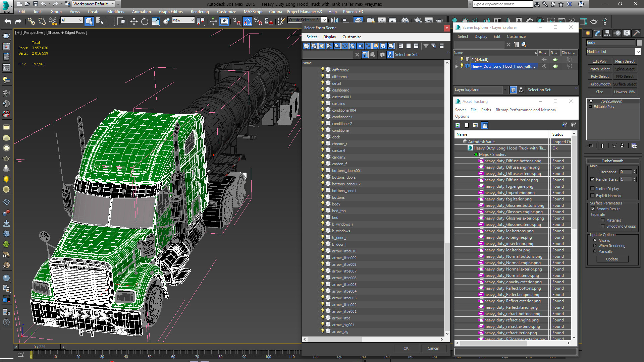Click Cancel in Select From Scene
Viewport: 644px width, 362px height.
[433, 348]
